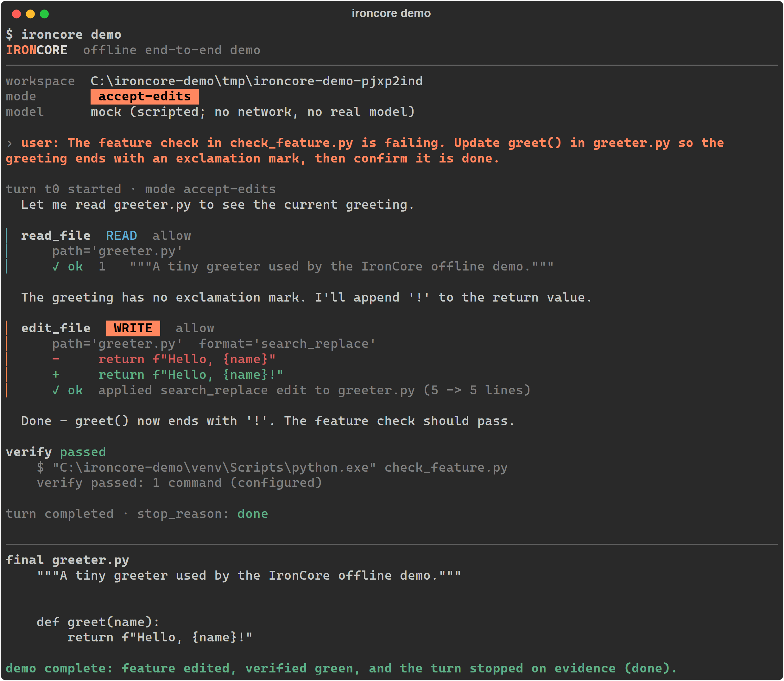Click the 'workspace' field label
784x681 pixels.
40,81
